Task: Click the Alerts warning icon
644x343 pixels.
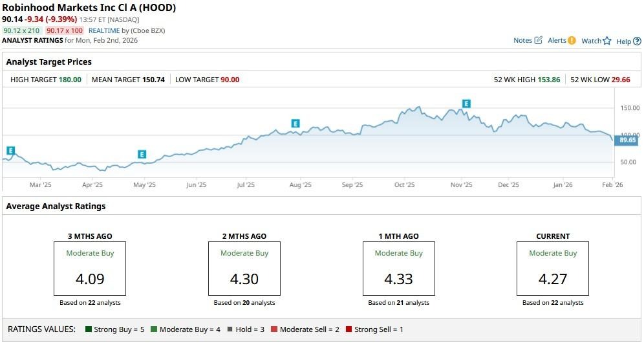Action: pyautogui.click(x=572, y=41)
